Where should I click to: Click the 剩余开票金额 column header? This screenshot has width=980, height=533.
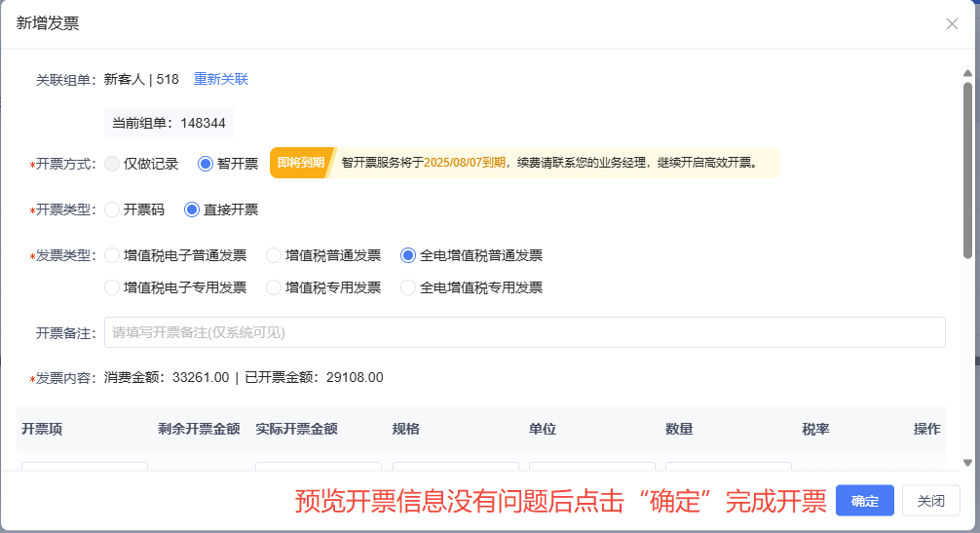(x=199, y=429)
